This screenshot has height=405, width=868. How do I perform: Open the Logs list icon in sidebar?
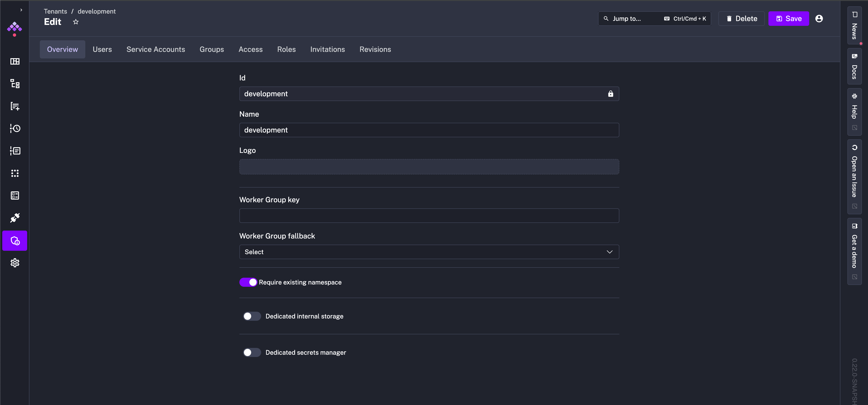[x=15, y=151]
